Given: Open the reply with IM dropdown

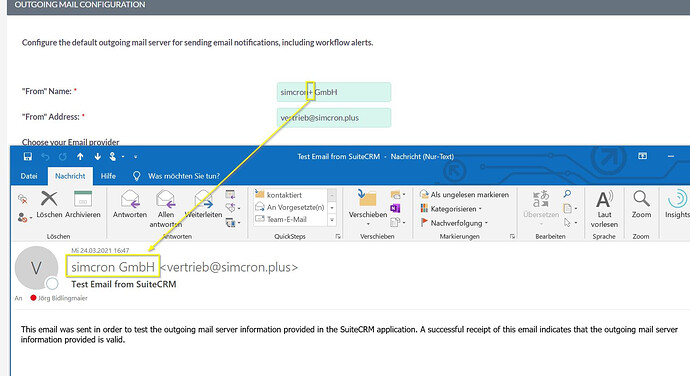Looking at the screenshot, I should [232, 208].
